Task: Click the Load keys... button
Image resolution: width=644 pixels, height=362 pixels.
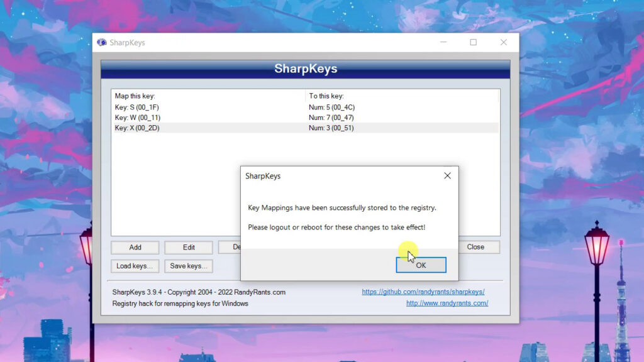Action: [135, 266]
